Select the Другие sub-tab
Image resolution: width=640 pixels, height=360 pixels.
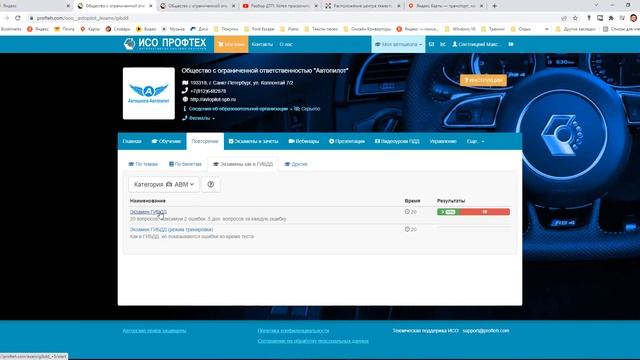coord(296,164)
